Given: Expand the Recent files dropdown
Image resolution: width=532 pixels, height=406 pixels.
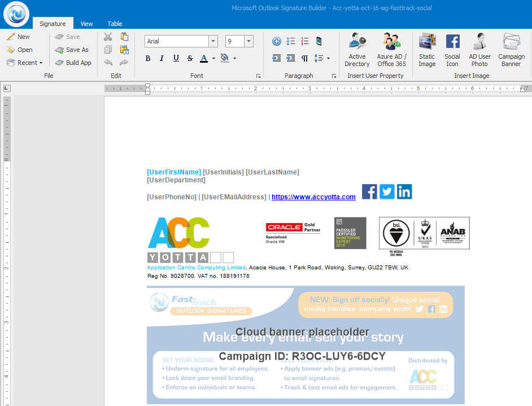Looking at the screenshot, I should point(24,63).
